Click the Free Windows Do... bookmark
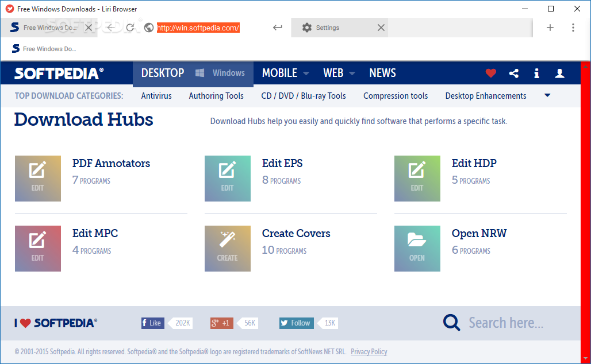Viewport: 591px width, 364px height. [x=44, y=49]
